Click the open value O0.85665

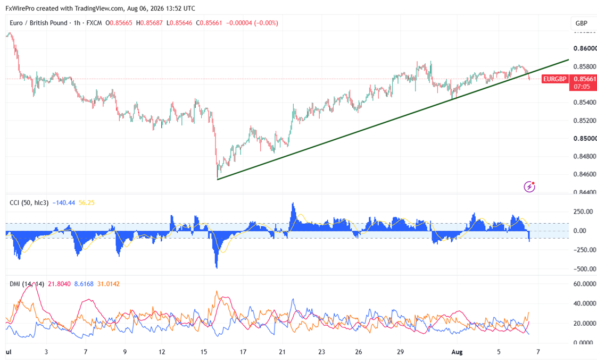119,23
